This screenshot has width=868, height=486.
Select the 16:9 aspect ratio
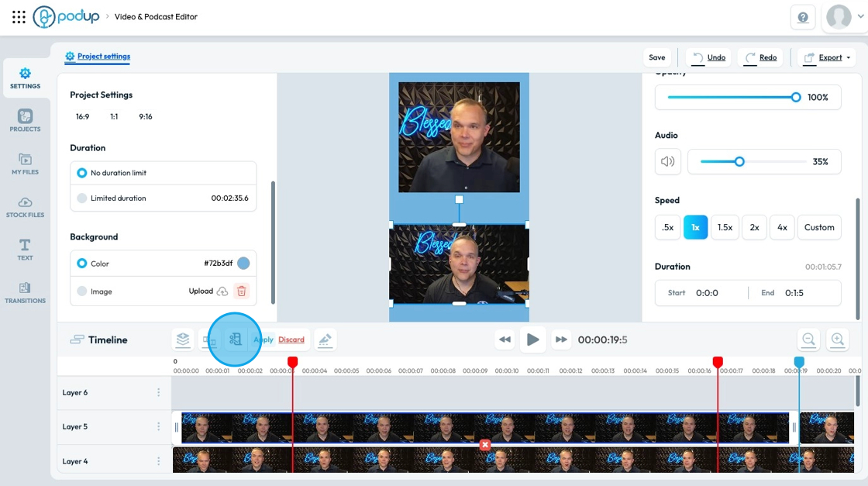click(82, 117)
